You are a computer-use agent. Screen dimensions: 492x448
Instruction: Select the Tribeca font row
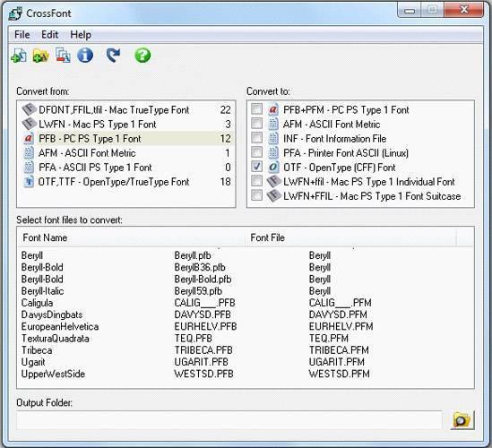tap(246, 350)
